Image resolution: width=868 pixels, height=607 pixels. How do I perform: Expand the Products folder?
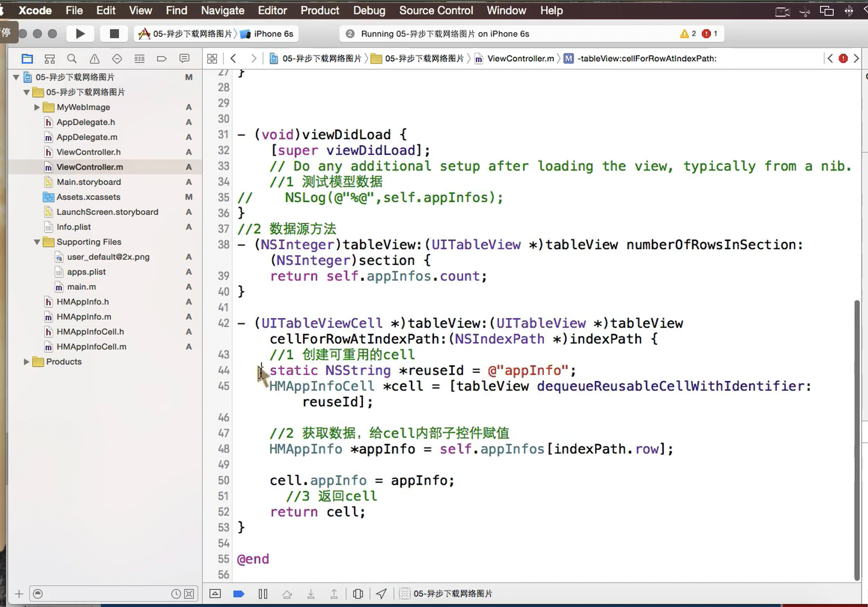(26, 362)
